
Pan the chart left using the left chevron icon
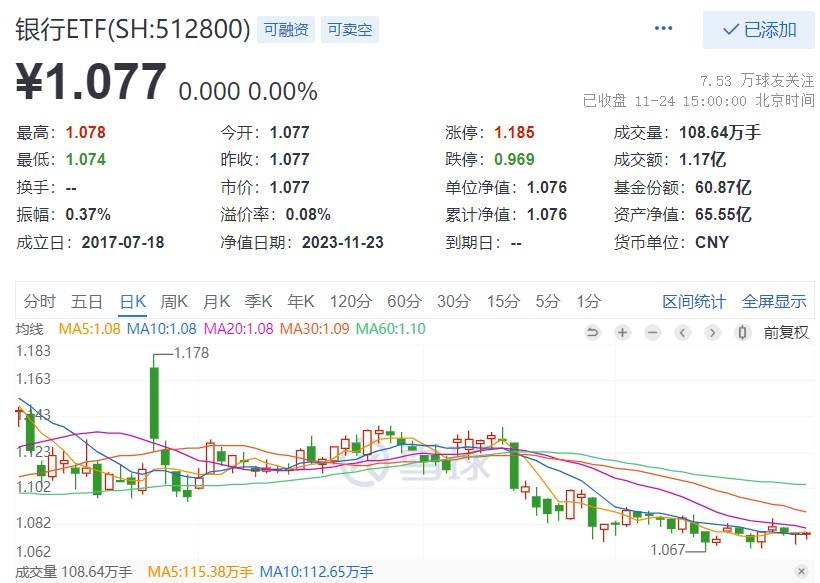pos(682,332)
